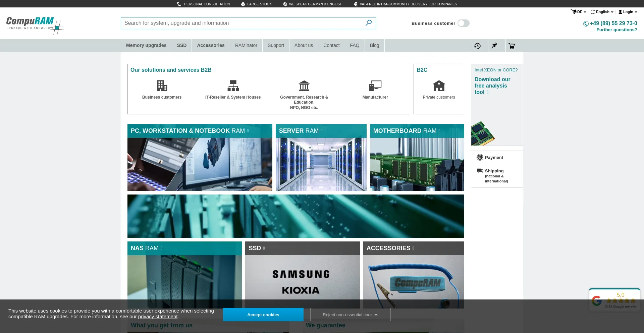644x333 pixels.
Task: Click the antistatic wristband accessories image
Action: tap(414, 282)
